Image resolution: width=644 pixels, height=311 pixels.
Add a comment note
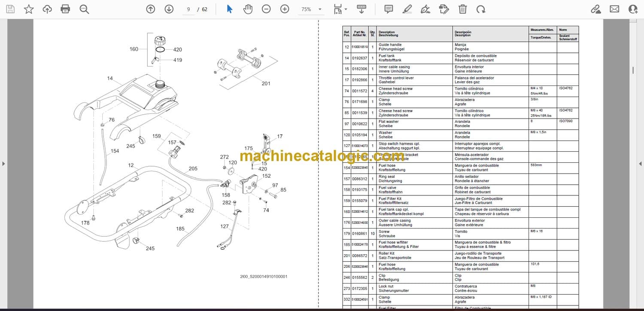(389, 9)
